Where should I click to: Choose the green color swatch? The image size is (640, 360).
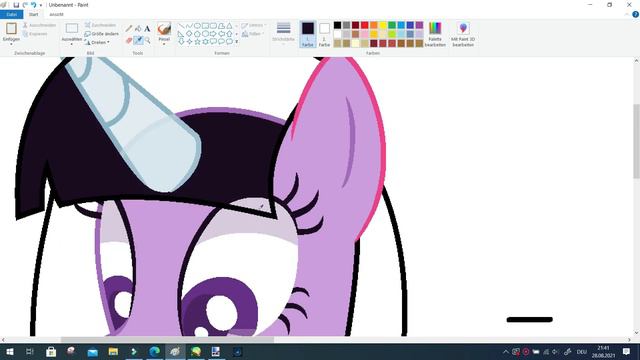pyautogui.click(x=392, y=25)
